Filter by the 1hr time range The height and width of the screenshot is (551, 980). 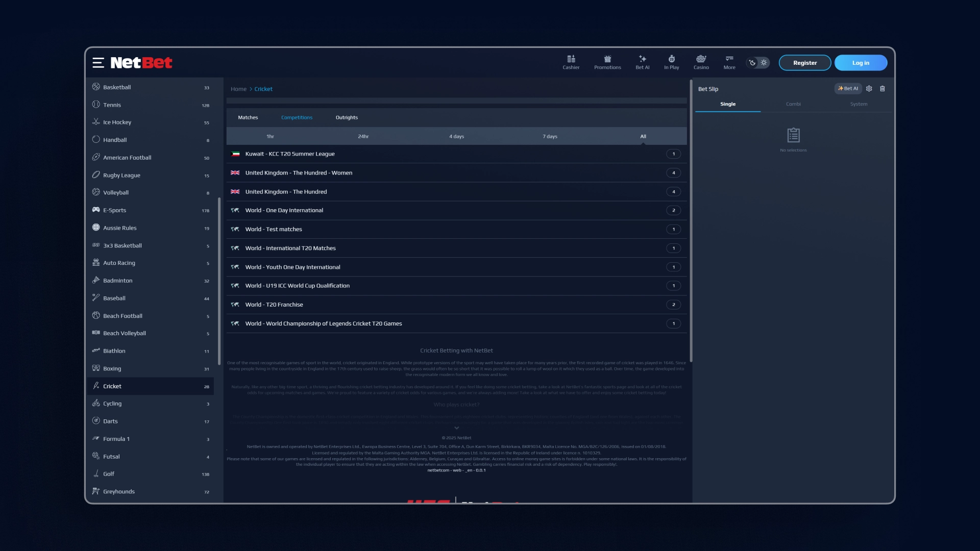tap(270, 136)
